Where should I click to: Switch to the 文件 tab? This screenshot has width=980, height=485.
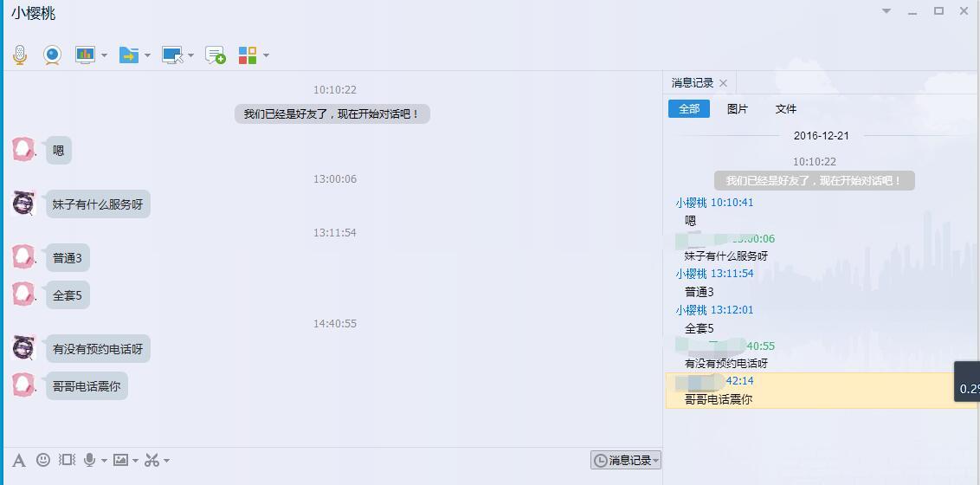point(785,109)
